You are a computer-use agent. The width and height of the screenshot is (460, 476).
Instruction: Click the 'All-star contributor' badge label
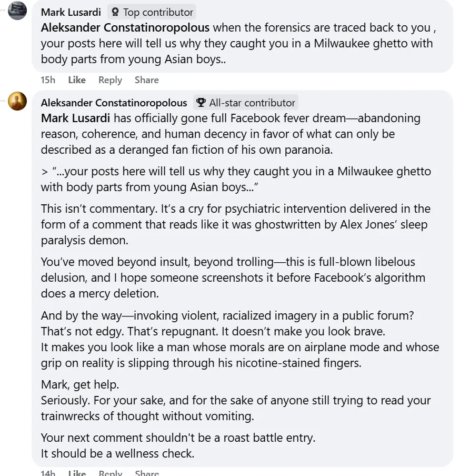(252, 103)
